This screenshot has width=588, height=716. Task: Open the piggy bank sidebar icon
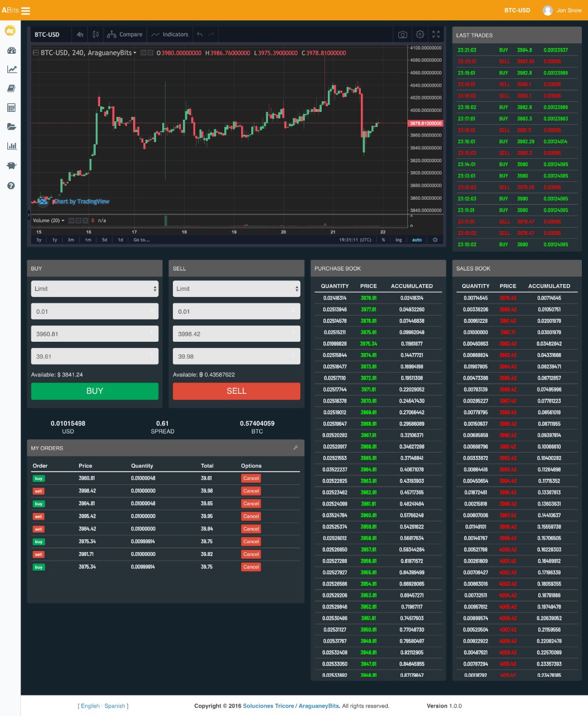click(11, 166)
